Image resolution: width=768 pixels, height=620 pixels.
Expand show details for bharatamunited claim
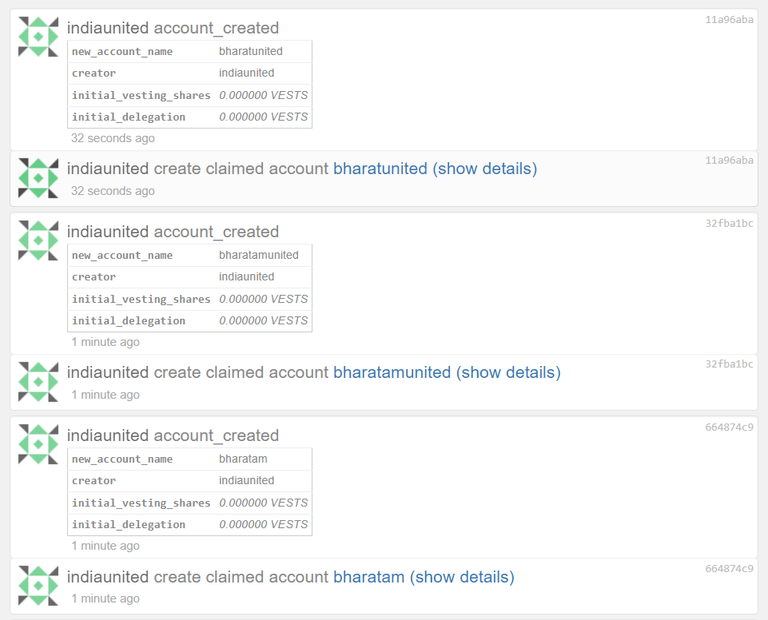click(508, 372)
